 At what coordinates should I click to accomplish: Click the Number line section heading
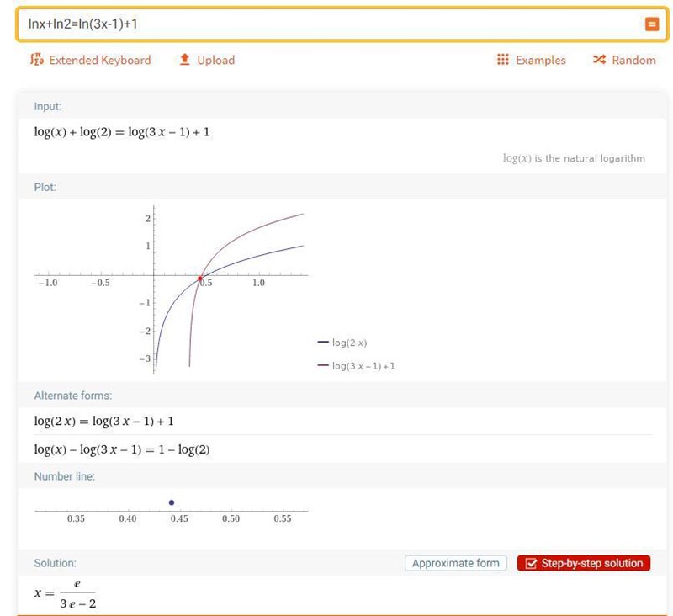64,476
